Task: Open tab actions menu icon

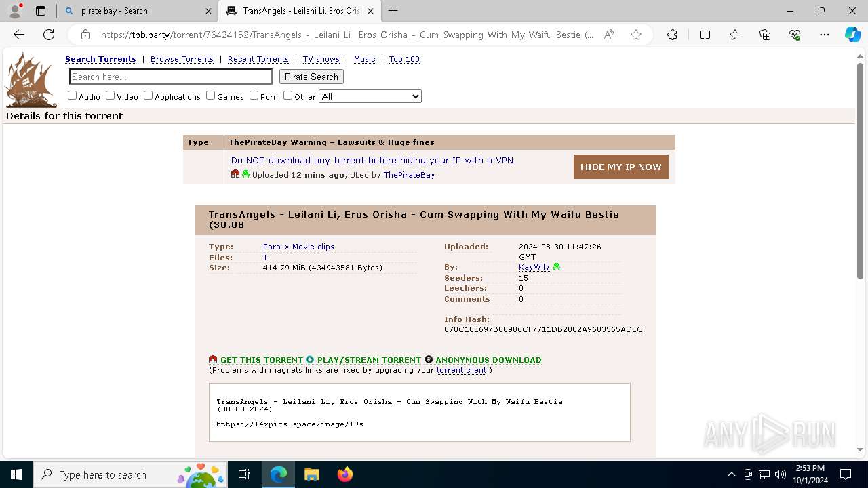Action: click(x=41, y=11)
